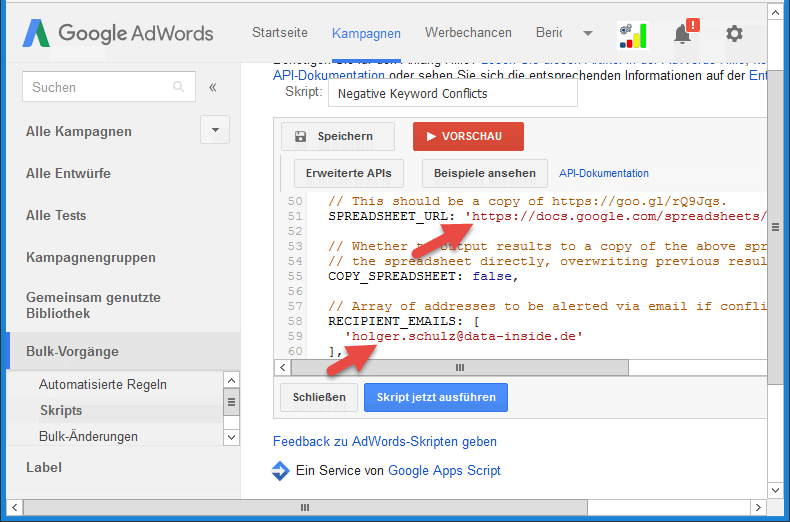Run script with Skript jetzt ausführen
This screenshot has width=790, height=522.
[x=436, y=397]
